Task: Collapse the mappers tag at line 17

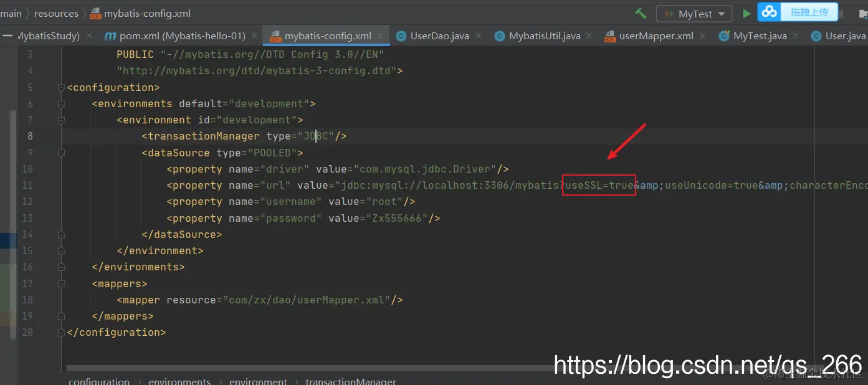Action: click(x=61, y=284)
